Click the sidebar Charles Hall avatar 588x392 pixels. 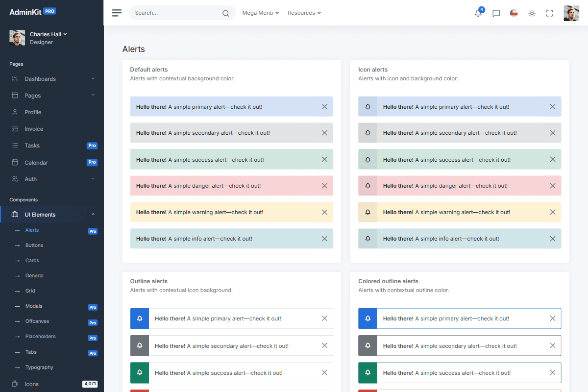(17, 38)
